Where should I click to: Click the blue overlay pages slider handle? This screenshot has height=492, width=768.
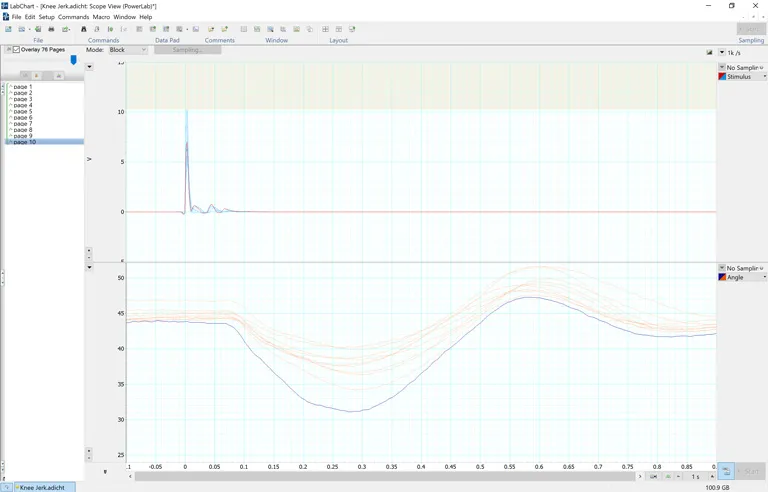tap(73, 60)
